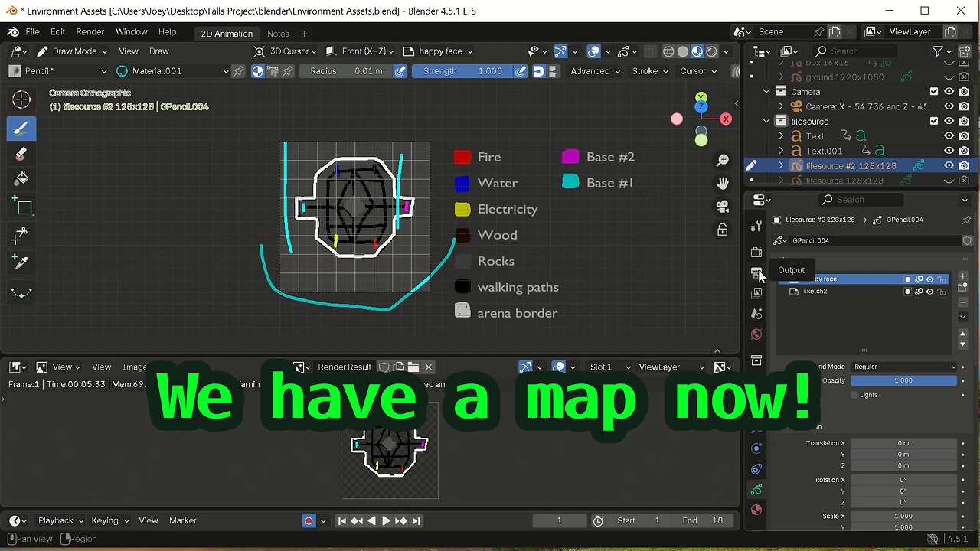
Task: Select the sketch2 layer
Action: click(x=815, y=292)
